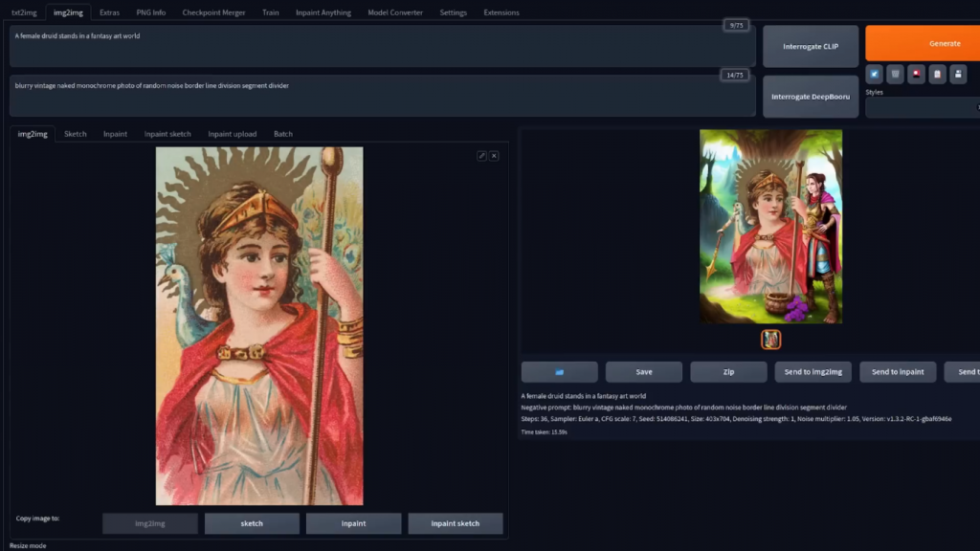Select the generated image thumbnail below the preview
The image size is (980, 551).
tap(771, 340)
